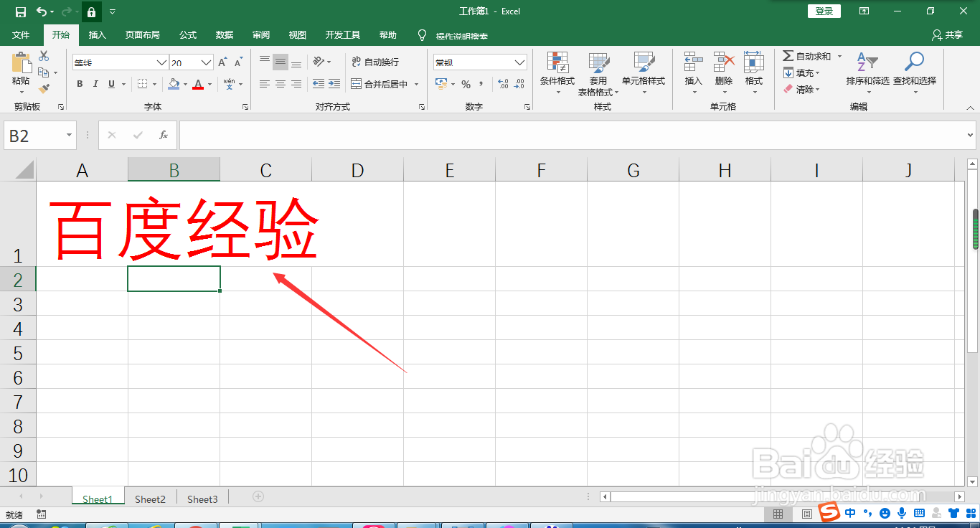Viewport: 980px width, 528px height.
Task: Apply the red font color A
Action: [x=198, y=84]
